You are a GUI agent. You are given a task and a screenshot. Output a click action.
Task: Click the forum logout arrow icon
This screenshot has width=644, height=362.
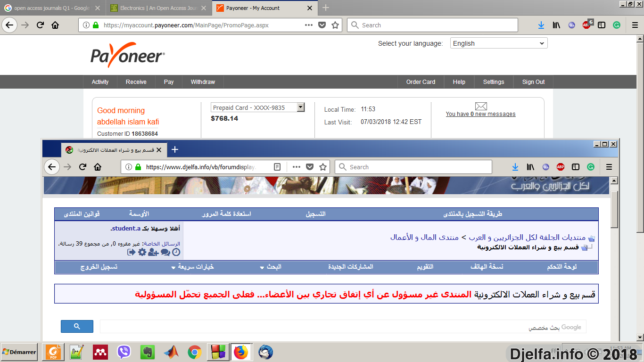132,252
